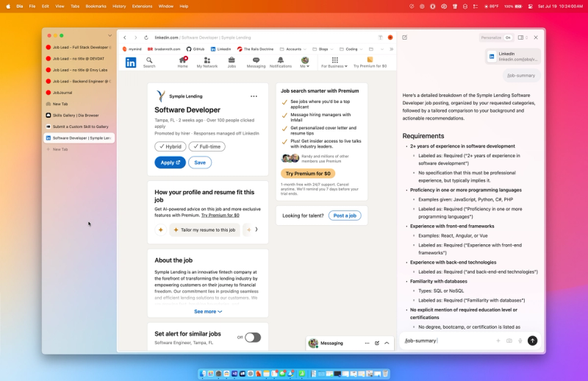Click the Full-time checkmark chip

click(x=207, y=147)
